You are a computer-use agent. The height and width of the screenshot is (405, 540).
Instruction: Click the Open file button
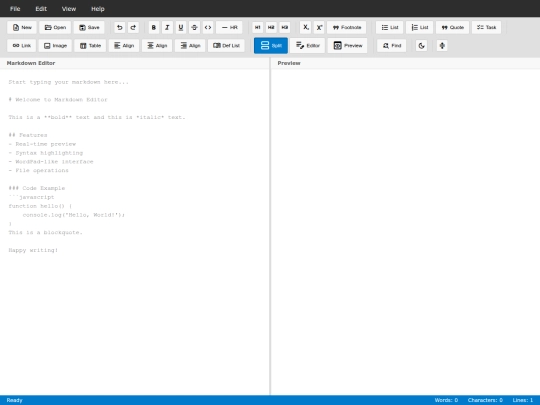[x=55, y=28]
